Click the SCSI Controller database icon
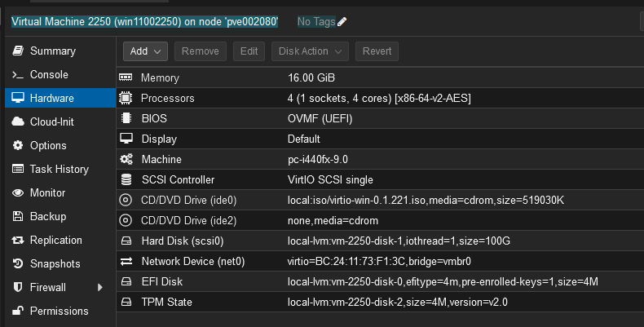Screen dimensions: 644x327 point(126,179)
